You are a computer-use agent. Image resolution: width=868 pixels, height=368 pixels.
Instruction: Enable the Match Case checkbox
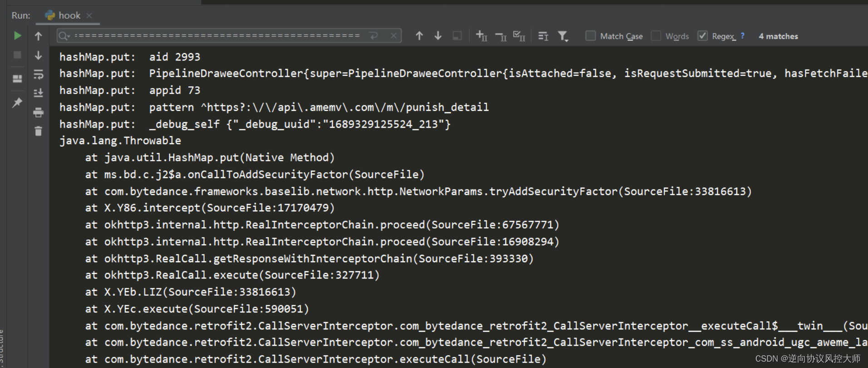590,35
